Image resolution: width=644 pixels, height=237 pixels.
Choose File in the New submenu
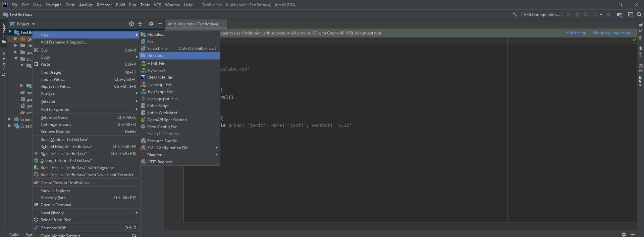coord(180,41)
